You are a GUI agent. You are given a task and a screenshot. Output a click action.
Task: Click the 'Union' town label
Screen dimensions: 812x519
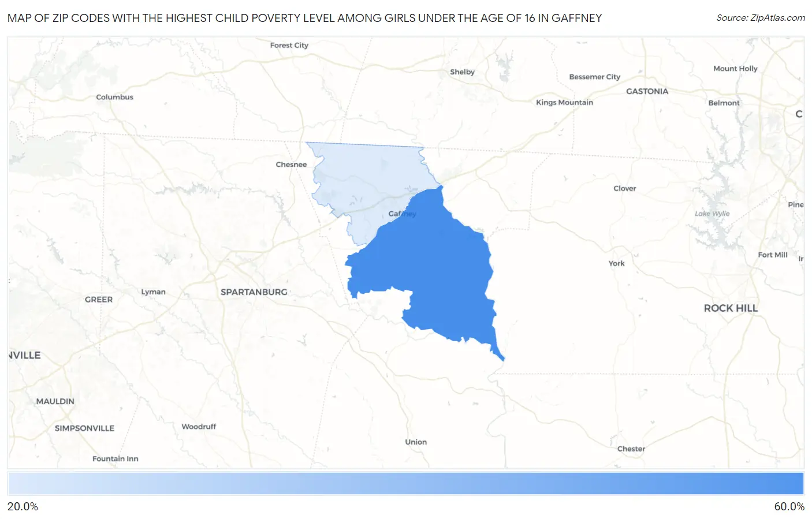pyautogui.click(x=416, y=442)
